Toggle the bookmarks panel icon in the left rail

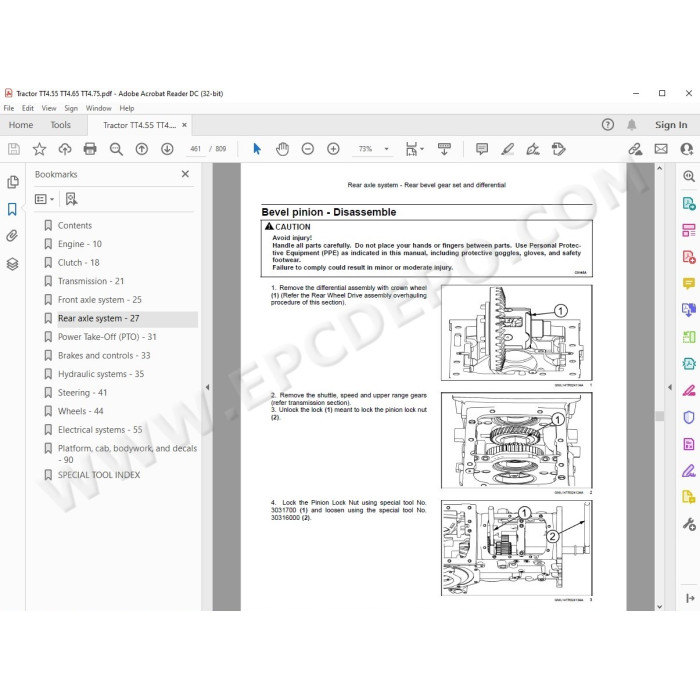(x=12, y=209)
